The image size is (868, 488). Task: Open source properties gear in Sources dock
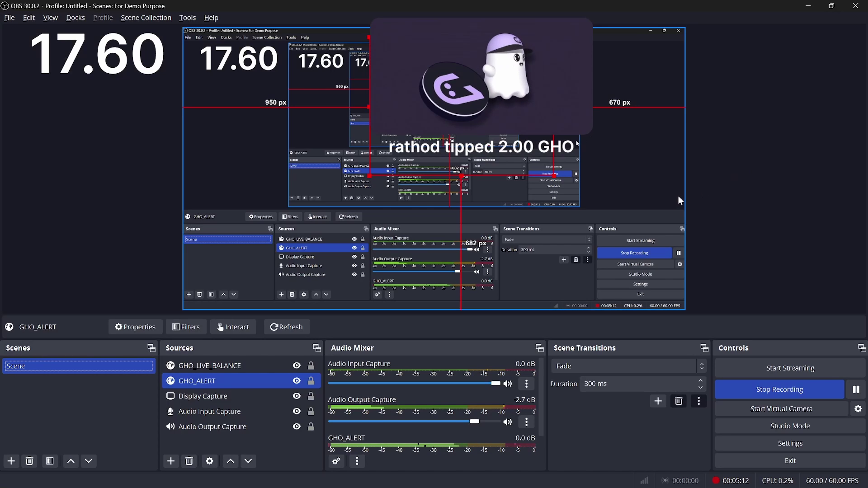click(x=209, y=461)
